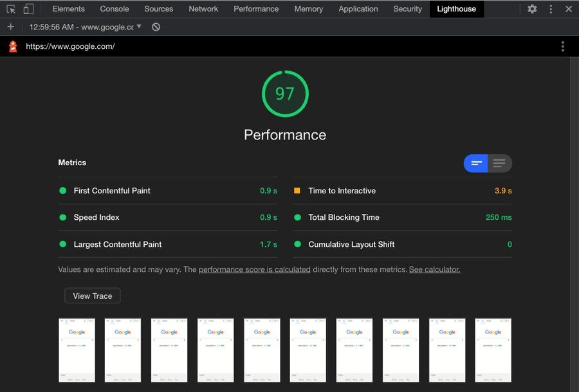
Task: Click the plus icon for new report
Action: click(11, 26)
